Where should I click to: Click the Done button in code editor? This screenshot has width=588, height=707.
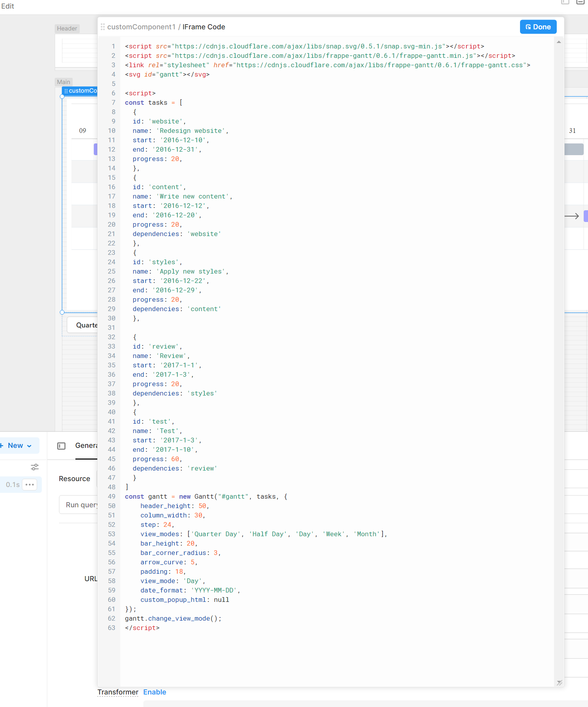(x=538, y=27)
